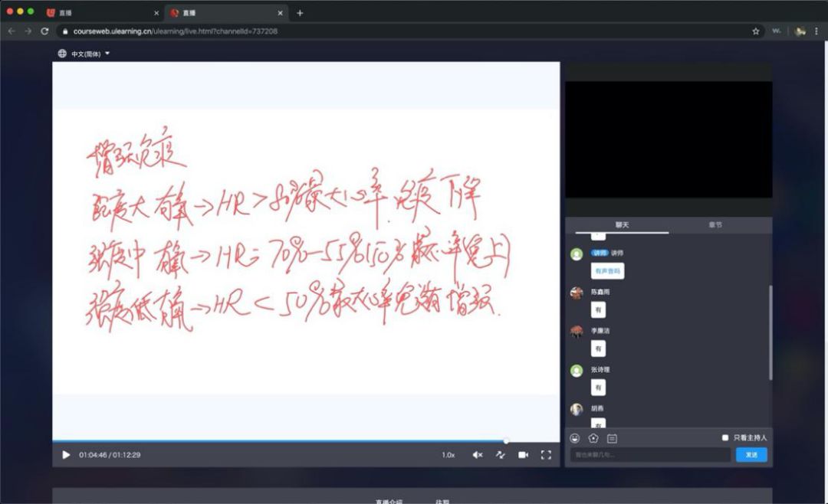This screenshot has height=504, width=828.
Task: Enter fullscreen mode in the player
Action: (546, 455)
